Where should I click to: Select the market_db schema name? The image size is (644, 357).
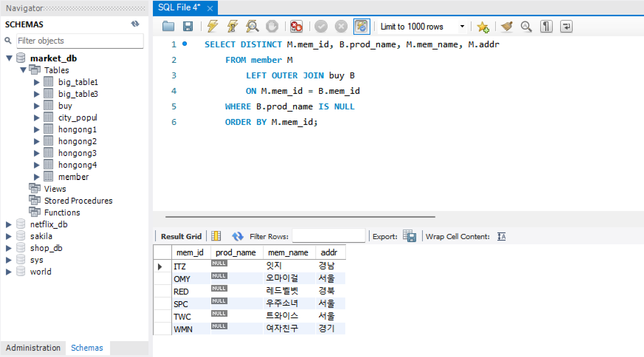[x=54, y=58]
